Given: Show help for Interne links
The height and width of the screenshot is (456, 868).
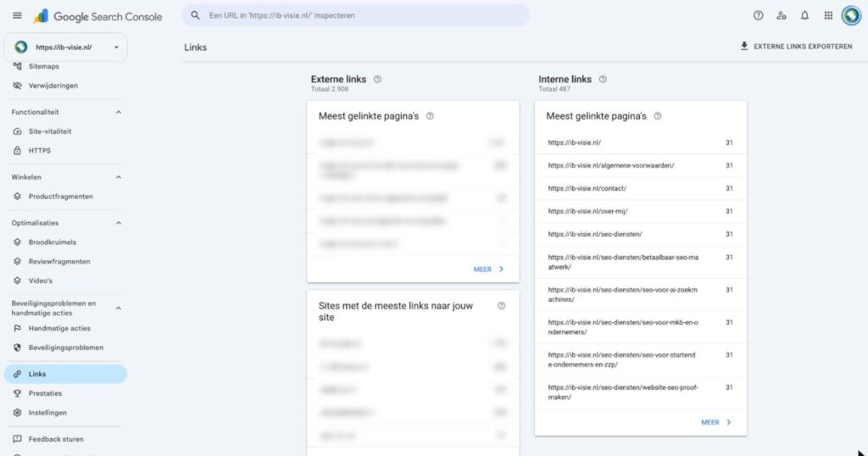Looking at the screenshot, I should pos(603,79).
